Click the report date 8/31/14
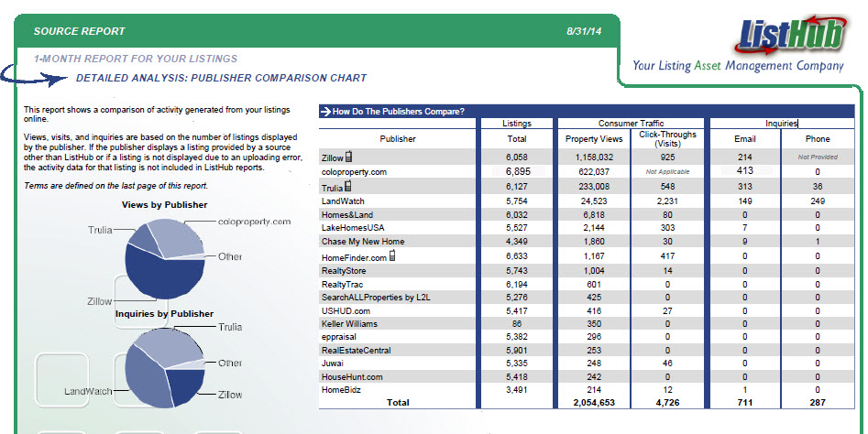 (588, 31)
